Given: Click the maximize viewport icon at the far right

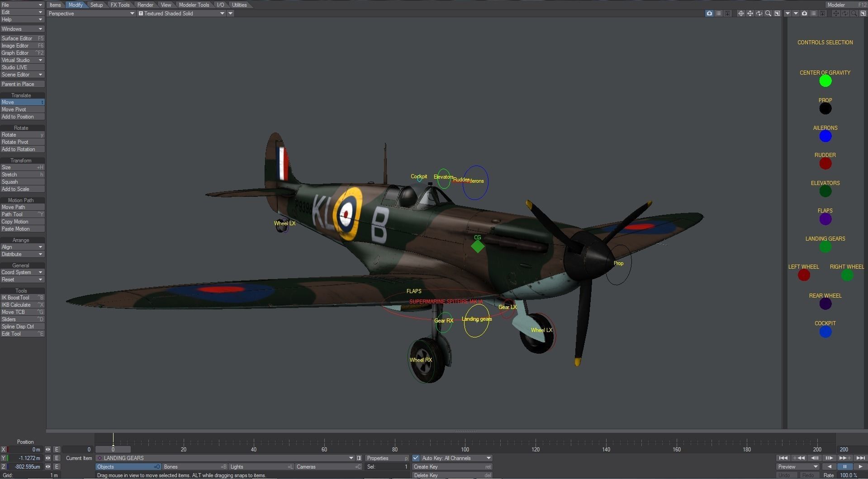Looking at the screenshot, I should click(x=863, y=14).
